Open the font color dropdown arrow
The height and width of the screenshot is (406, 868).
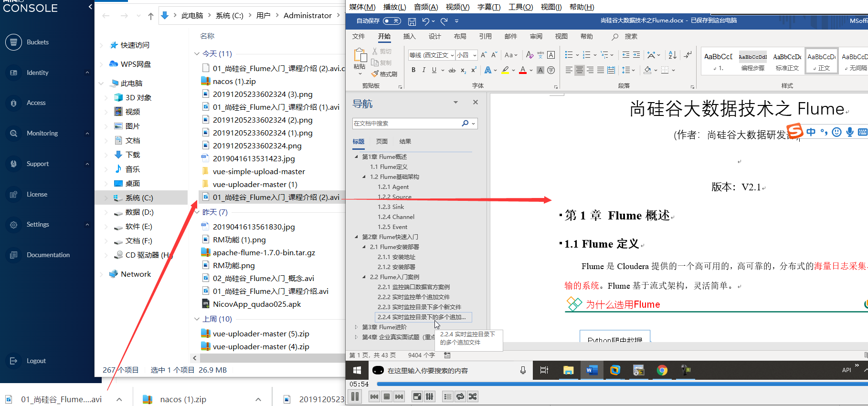(x=531, y=71)
